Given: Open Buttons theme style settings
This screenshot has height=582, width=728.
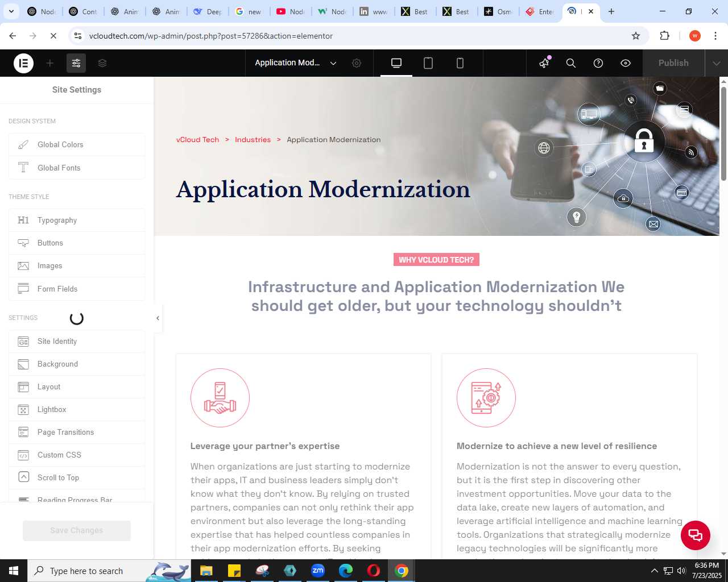Looking at the screenshot, I should pos(77,243).
